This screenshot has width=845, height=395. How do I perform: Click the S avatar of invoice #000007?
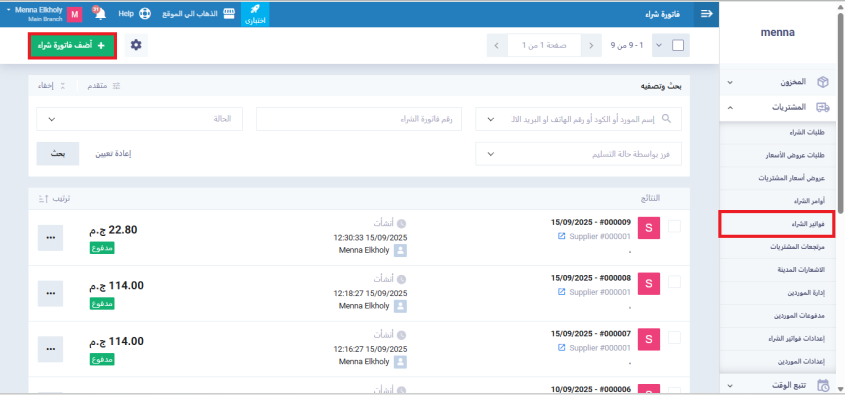pos(649,339)
